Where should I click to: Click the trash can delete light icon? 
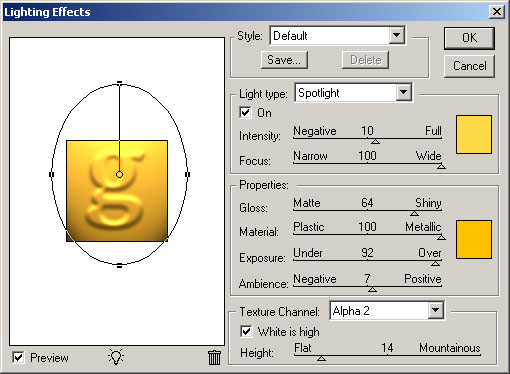pos(214,357)
